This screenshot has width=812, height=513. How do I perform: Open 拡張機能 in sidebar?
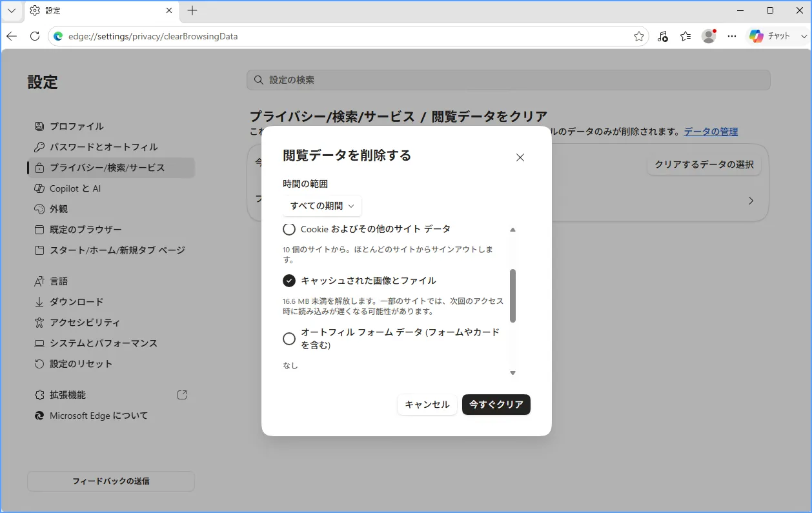click(110, 395)
